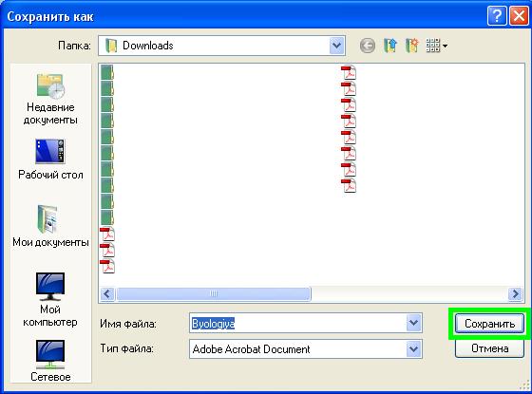Open Сетевое network places shortcut
532x394 pixels.
point(50,361)
